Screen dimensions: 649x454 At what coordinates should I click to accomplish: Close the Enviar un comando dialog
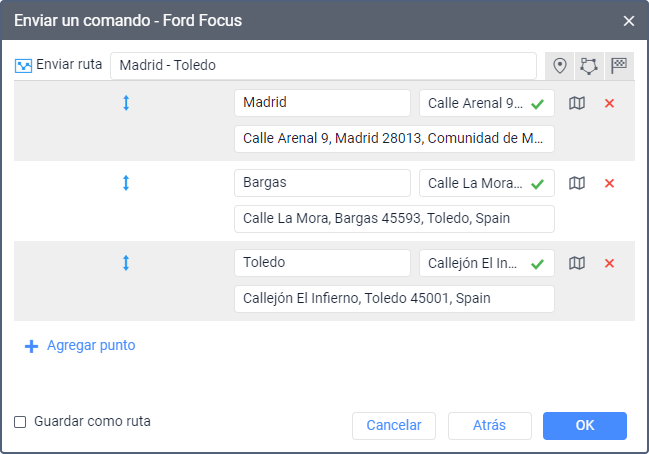[629, 20]
